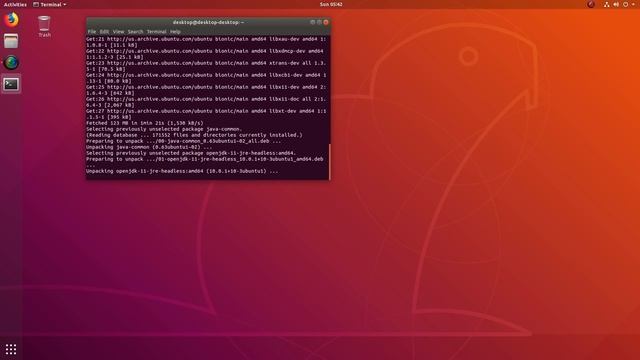Open the Trash icon on the desktop
This screenshot has width=640, height=360.
[x=44, y=27]
